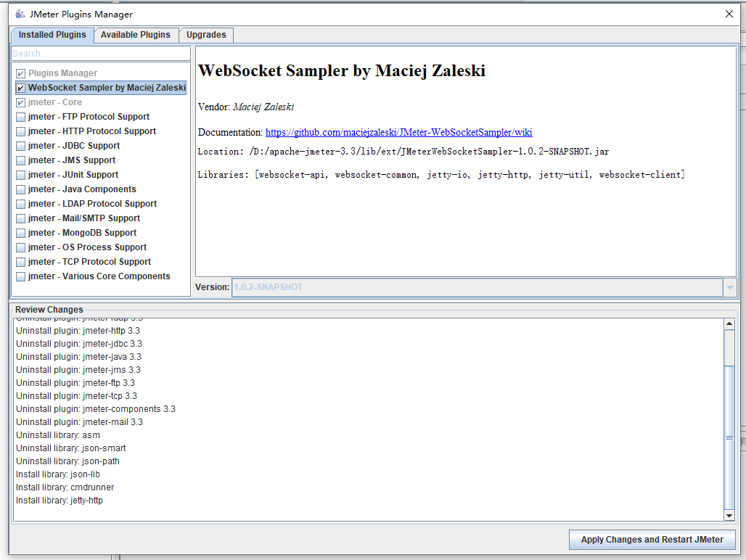
Task: Click the 'Uninstall plugin: jmeter-jms 3.3' line
Action: [x=78, y=370]
